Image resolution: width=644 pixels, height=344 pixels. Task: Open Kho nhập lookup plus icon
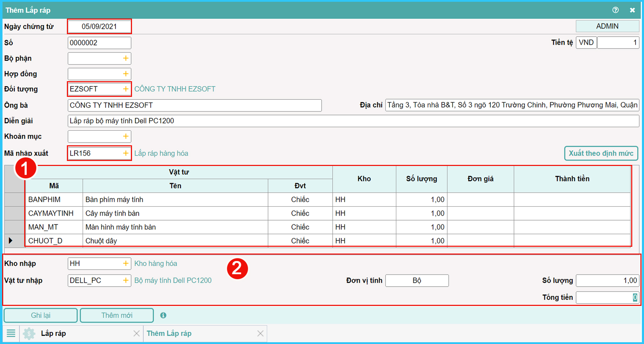point(126,264)
